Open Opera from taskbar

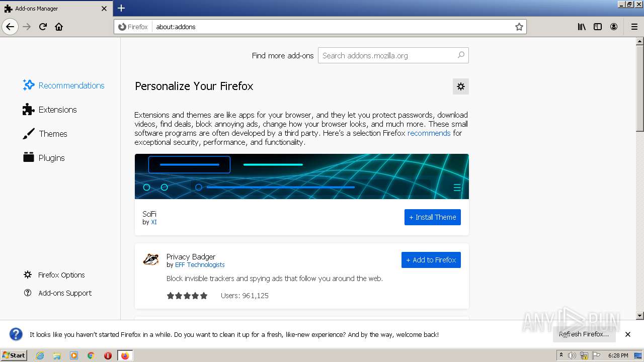(x=108, y=355)
